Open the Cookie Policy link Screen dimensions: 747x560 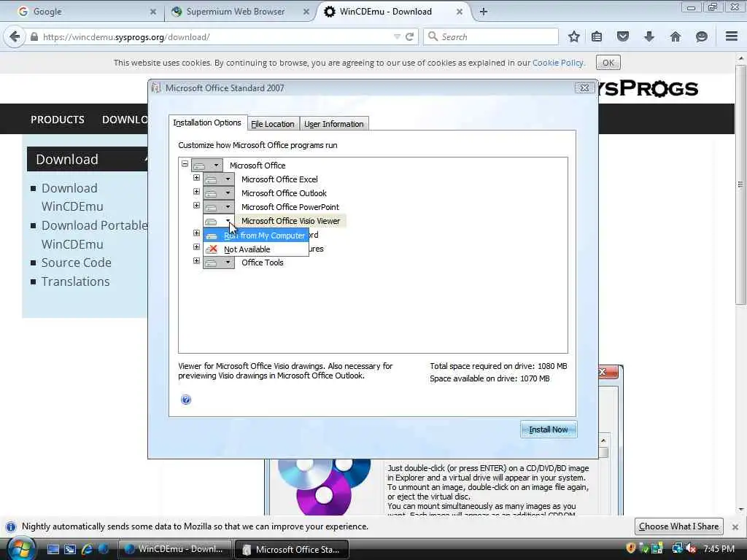[557, 63]
